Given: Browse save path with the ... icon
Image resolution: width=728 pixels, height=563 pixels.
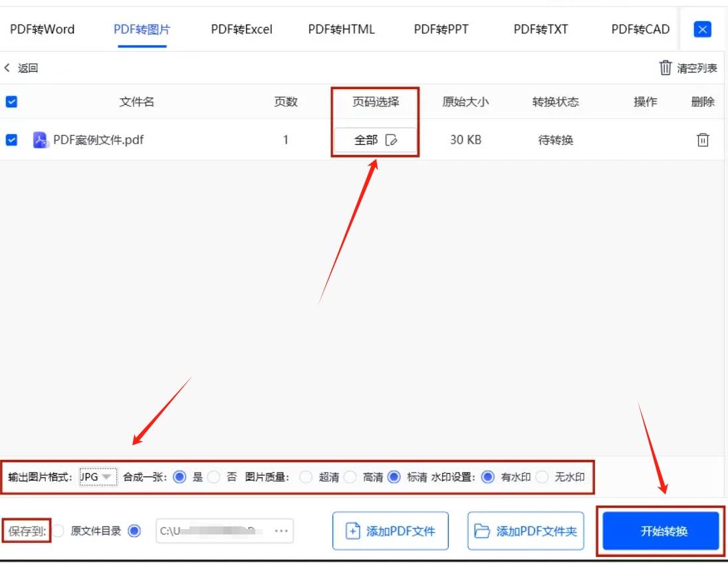Looking at the screenshot, I should (x=281, y=530).
